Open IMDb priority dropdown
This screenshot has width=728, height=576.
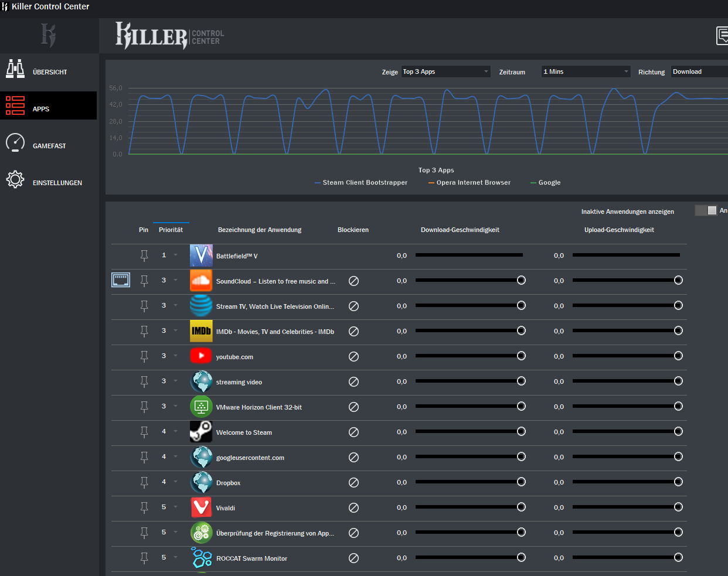coord(175,330)
